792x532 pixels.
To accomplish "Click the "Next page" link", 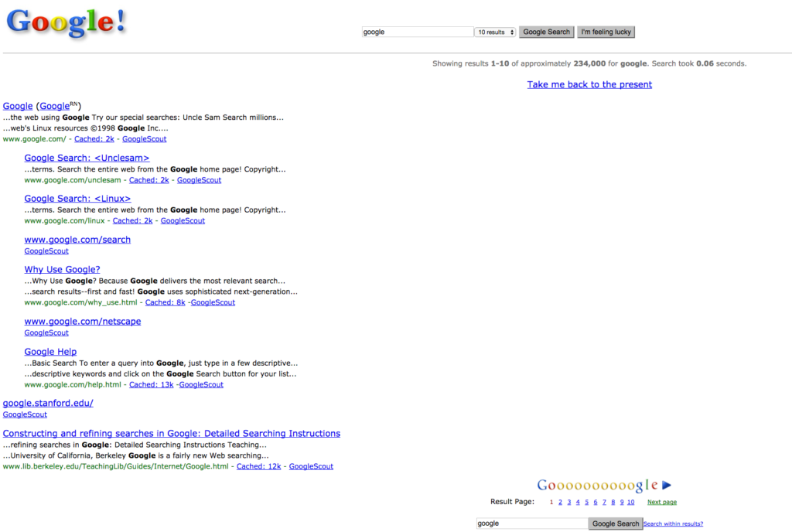I will point(661,502).
